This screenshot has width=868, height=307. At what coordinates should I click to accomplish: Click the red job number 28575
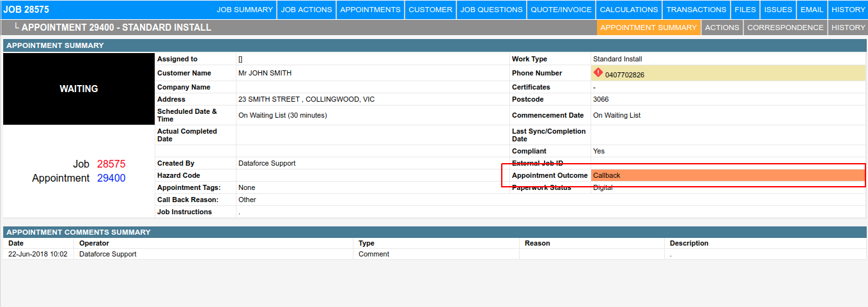click(111, 164)
